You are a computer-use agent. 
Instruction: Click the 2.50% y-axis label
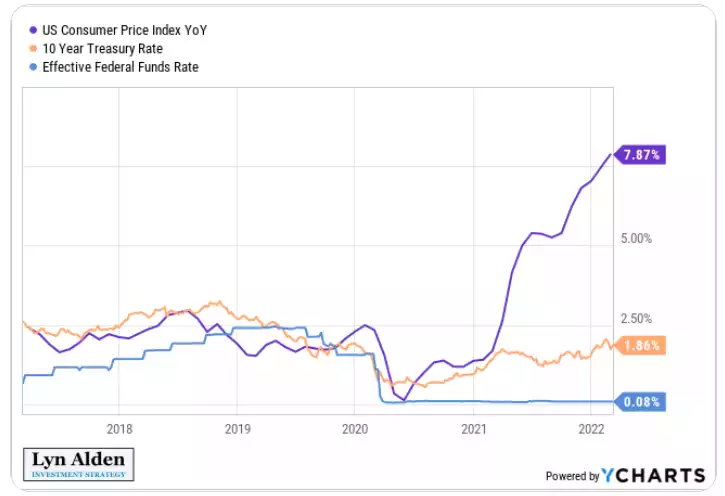coord(635,319)
